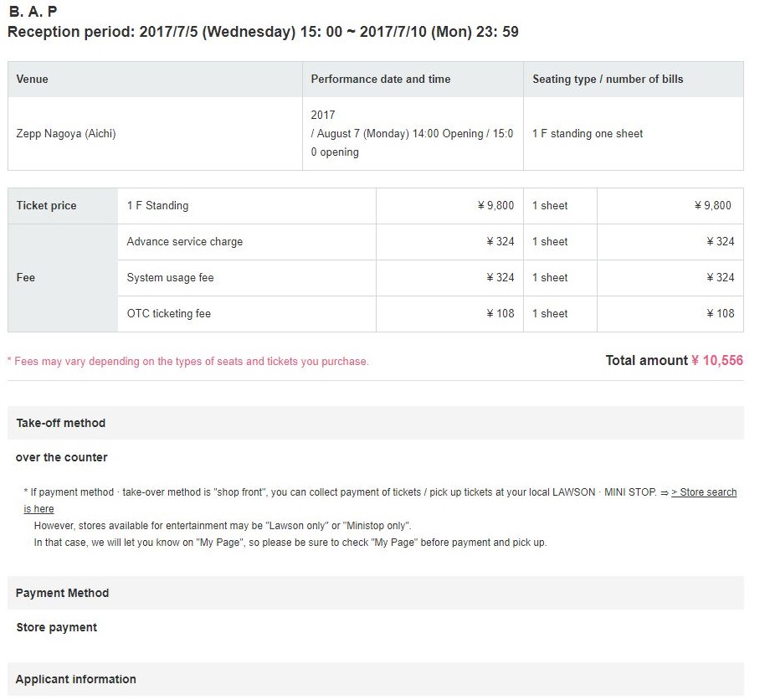Click the red fees may vary notice
The image size is (770, 700).
(x=188, y=362)
